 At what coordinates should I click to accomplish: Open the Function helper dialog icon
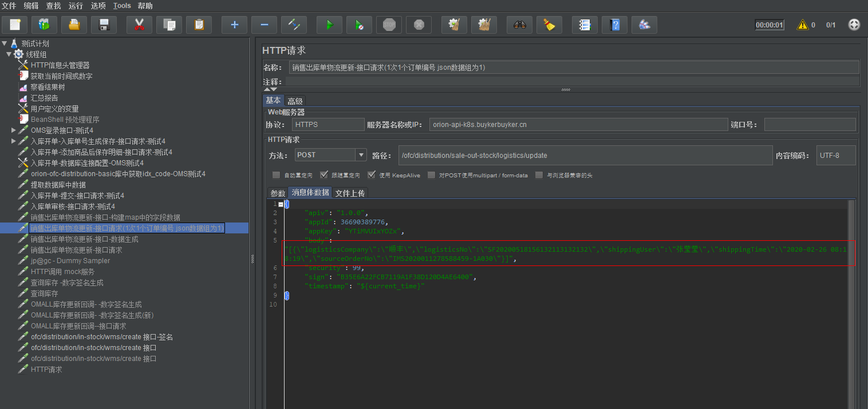585,25
